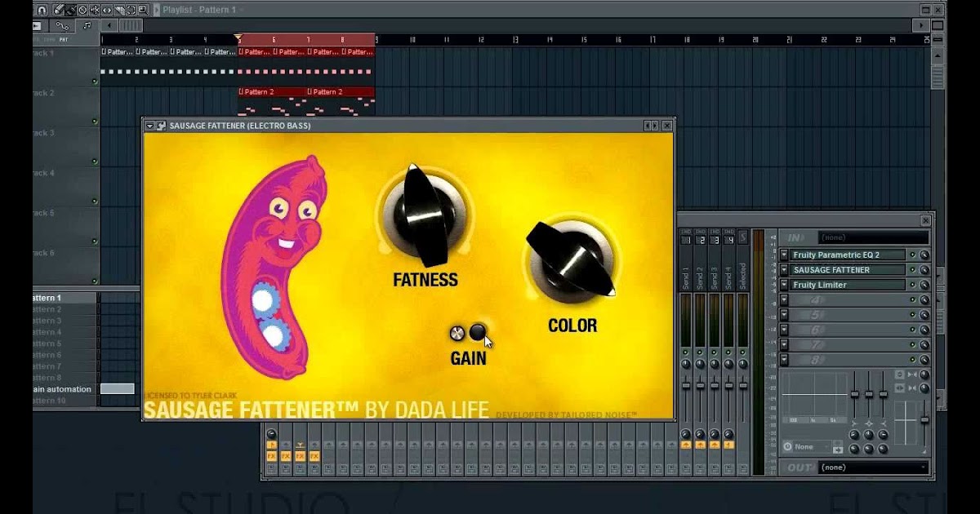Open the Sausage Fattener plugin options menu arrow
980x514 pixels.
point(149,126)
